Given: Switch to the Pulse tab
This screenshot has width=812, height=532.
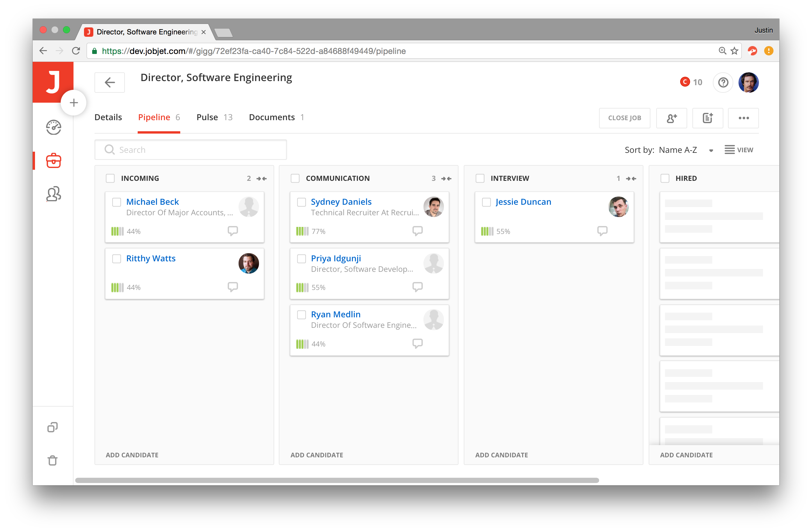Looking at the screenshot, I should [x=207, y=117].
